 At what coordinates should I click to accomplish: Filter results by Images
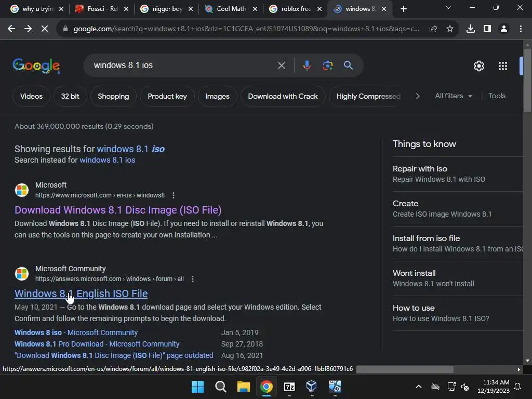tap(218, 96)
